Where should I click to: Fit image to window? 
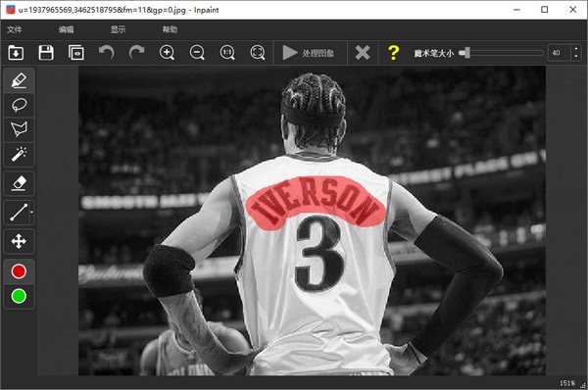tap(258, 53)
